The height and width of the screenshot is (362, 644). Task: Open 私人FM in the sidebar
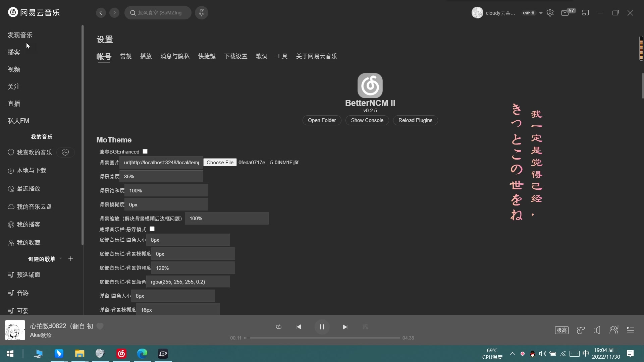tap(18, 121)
